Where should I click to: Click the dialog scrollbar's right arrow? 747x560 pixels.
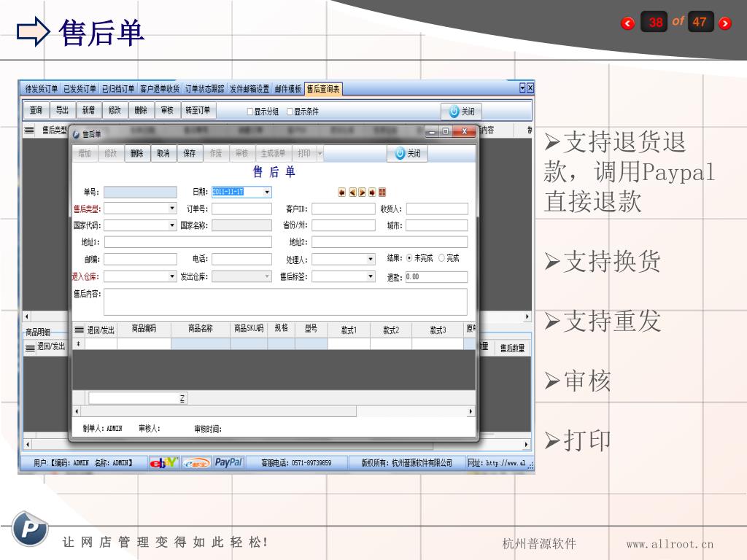pos(471,411)
